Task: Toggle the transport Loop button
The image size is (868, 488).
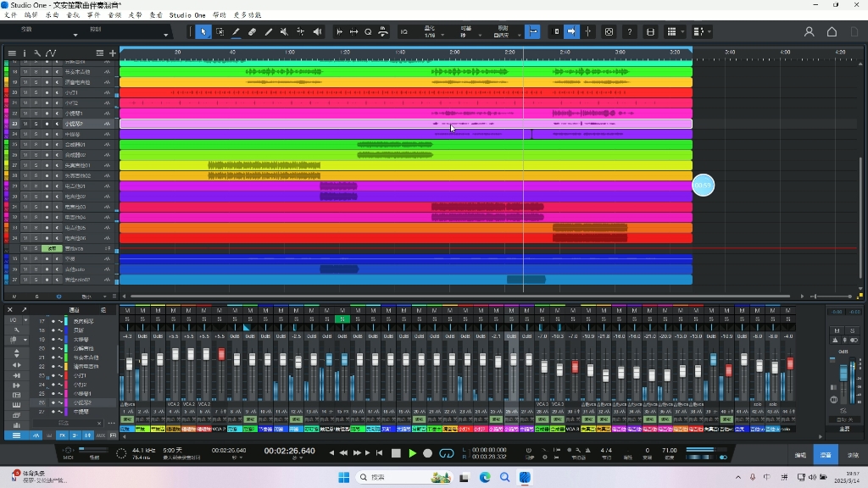Action: tap(446, 453)
